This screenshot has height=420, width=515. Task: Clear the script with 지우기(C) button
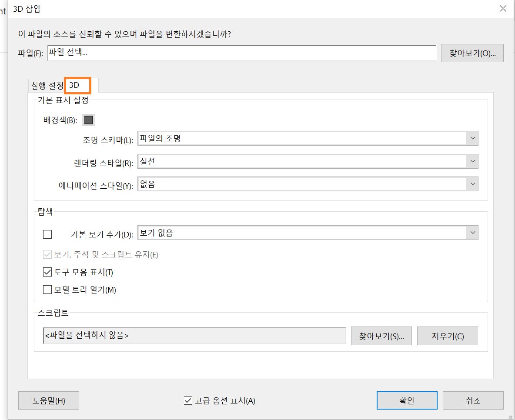(x=448, y=336)
